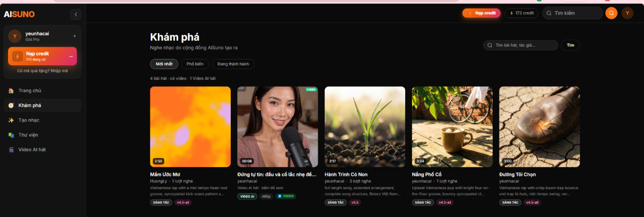Click the compass icon beside Khám phá

(11, 106)
